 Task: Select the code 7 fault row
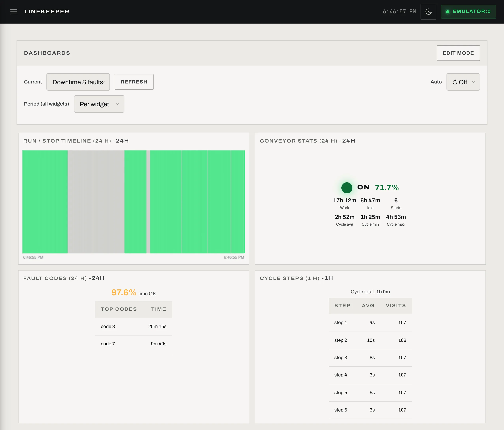pos(133,344)
